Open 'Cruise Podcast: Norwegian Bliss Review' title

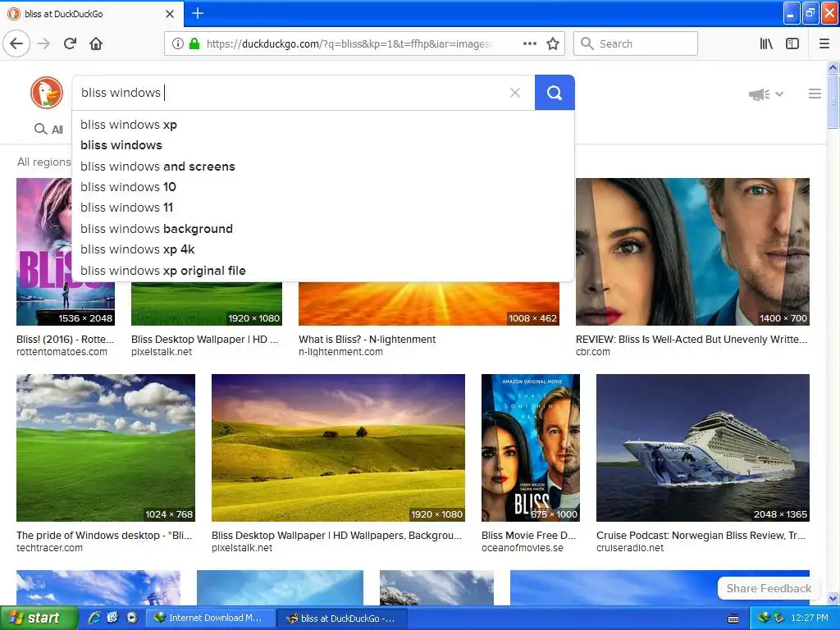[x=701, y=535]
